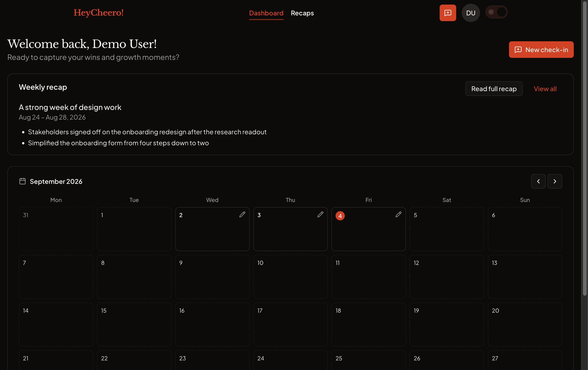
Task: Click the Wed column header
Action: pyautogui.click(x=212, y=200)
